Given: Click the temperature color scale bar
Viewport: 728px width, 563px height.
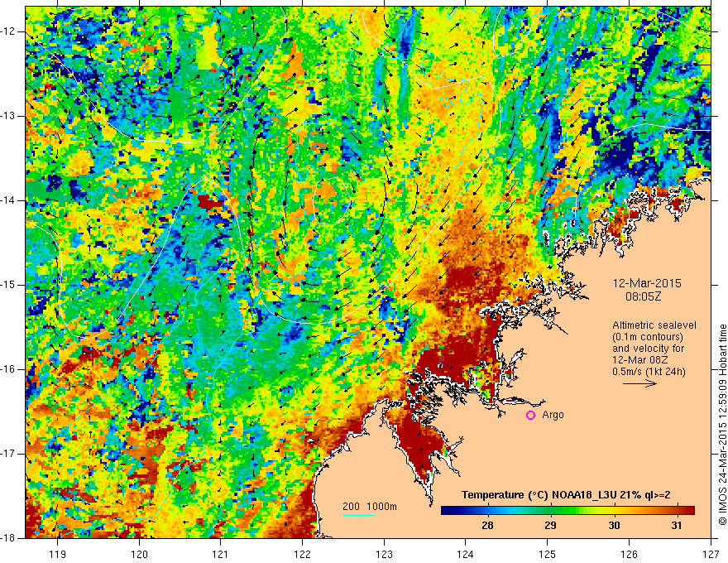Looking at the screenshot, I should (568, 511).
